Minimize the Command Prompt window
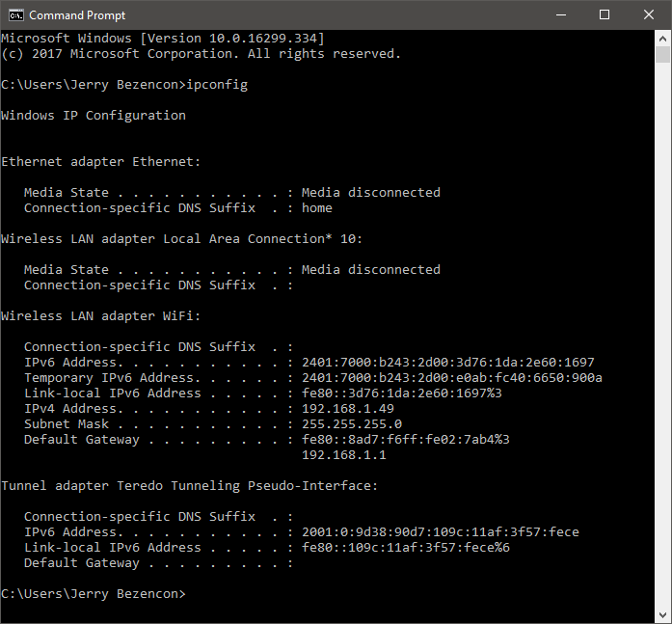Screen dimensions: 672x624 560,14
